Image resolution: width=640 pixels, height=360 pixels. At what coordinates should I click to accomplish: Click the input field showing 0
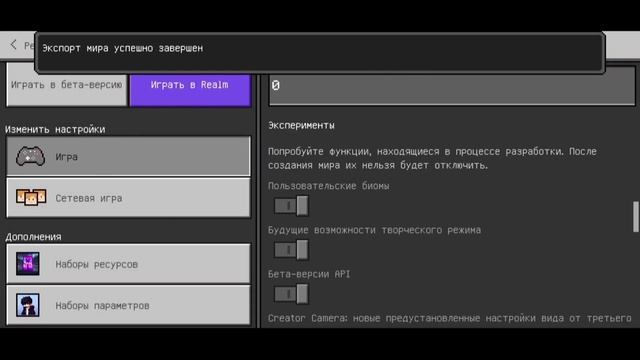(x=452, y=86)
